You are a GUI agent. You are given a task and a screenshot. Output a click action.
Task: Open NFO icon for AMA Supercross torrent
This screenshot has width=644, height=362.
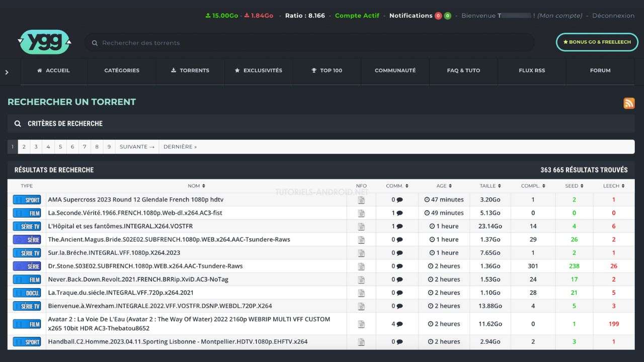point(361,200)
